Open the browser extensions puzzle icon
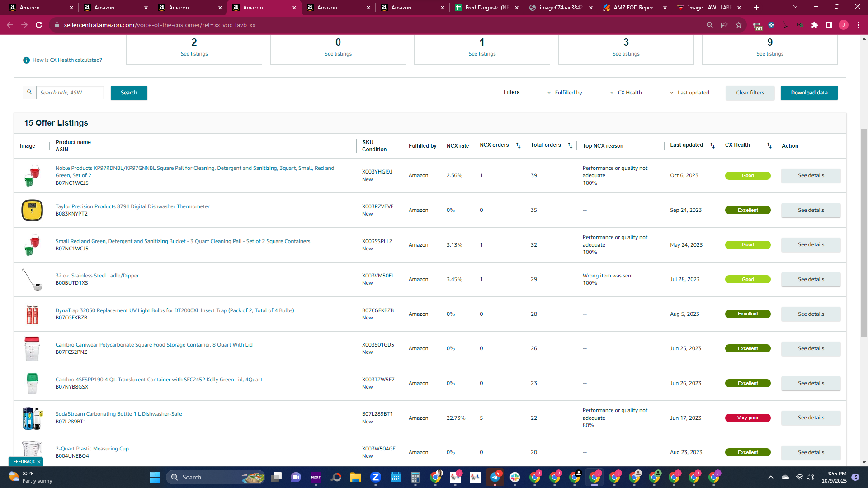Screen dimensions: 868x488 click(815, 25)
